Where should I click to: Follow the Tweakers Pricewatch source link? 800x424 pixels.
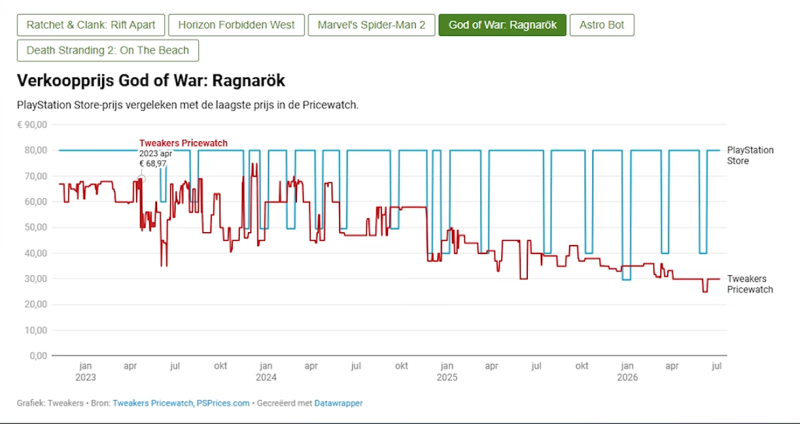[x=153, y=403]
